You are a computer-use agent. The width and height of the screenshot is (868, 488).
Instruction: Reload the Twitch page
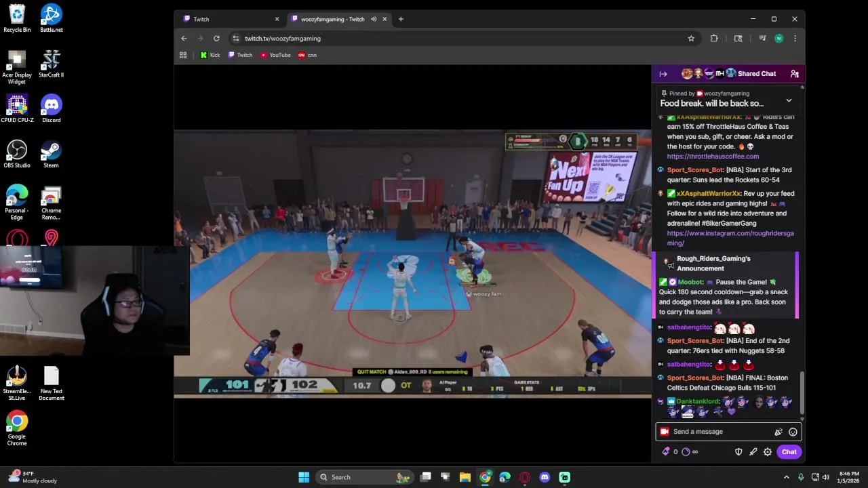(x=216, y=39)
